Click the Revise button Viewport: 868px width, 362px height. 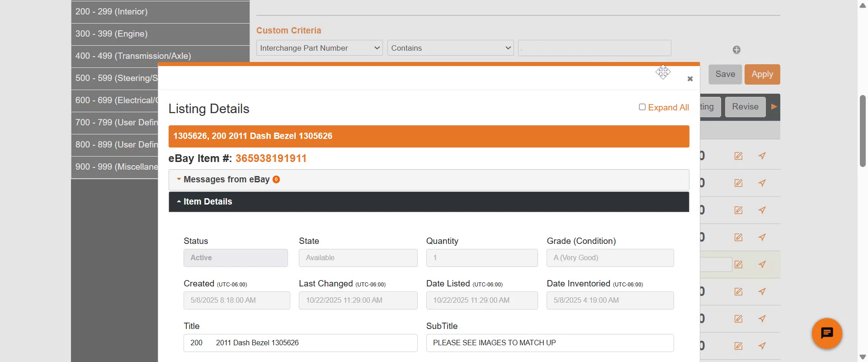745,107
